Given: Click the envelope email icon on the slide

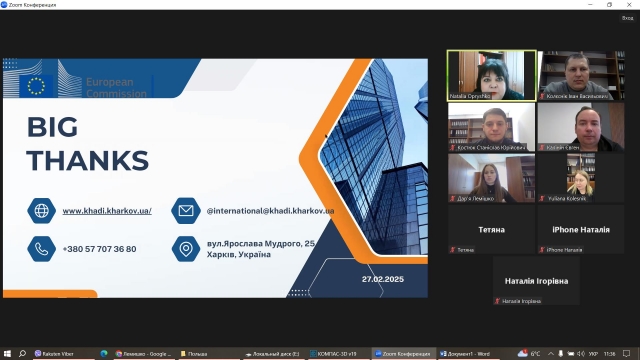Looking at the screenshot, I should (186, 211).
